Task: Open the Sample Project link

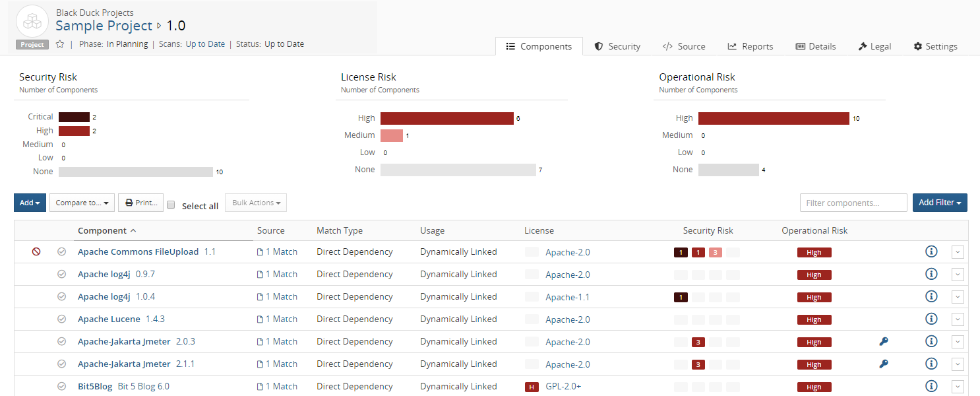Action: [x=104, y=26]
